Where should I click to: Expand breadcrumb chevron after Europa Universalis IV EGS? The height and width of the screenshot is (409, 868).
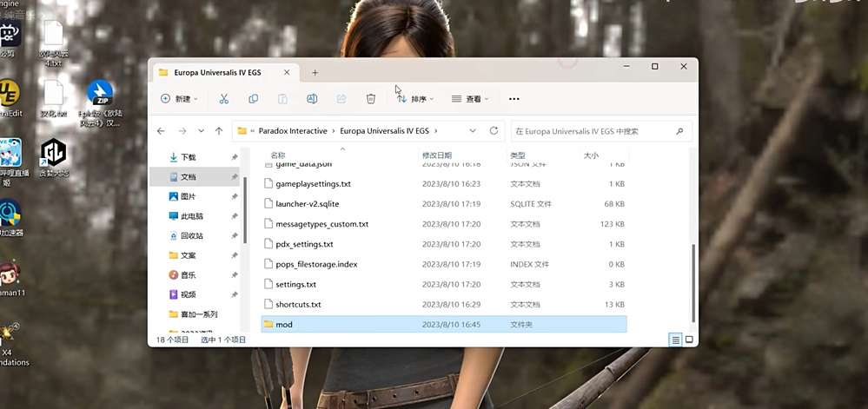(x=436, y=131)
